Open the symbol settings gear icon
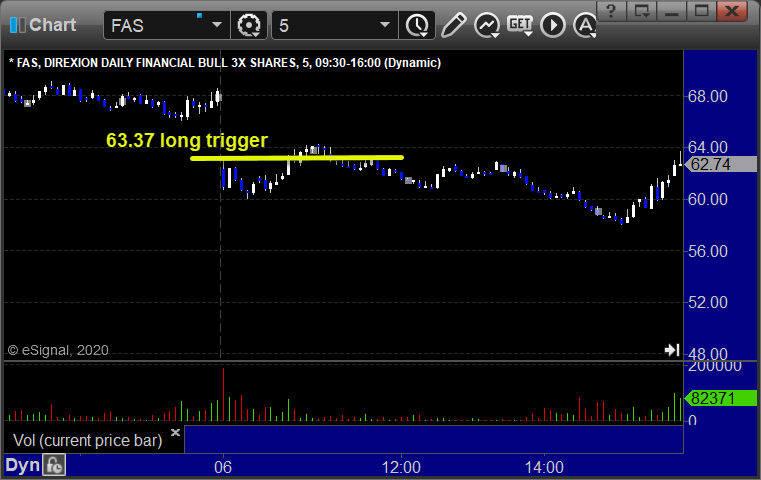Viewport: 761px width, 480px height. point(249,25)
